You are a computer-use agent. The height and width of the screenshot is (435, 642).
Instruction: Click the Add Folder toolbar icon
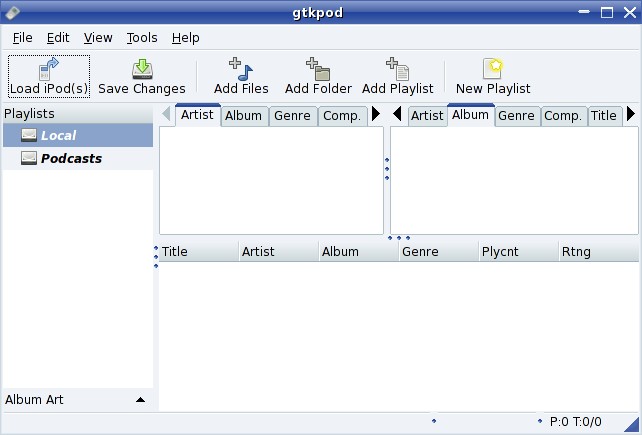[318, 69]
